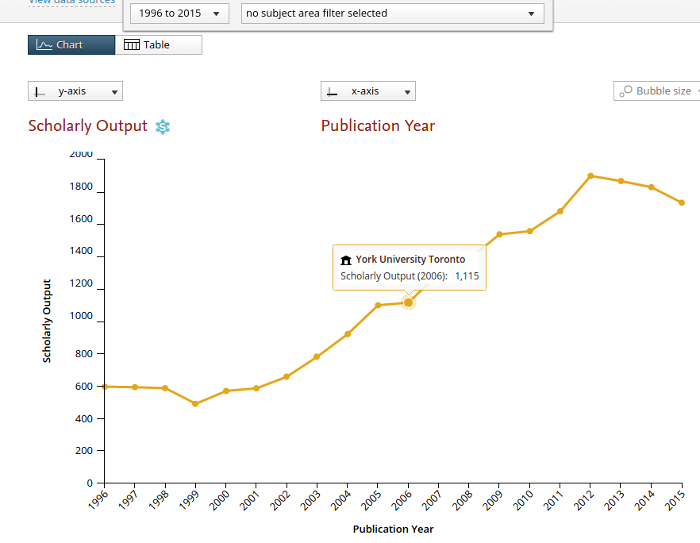700x543 pixels.
Task: Select the 2014 data point
Action: tap(651, 187)
